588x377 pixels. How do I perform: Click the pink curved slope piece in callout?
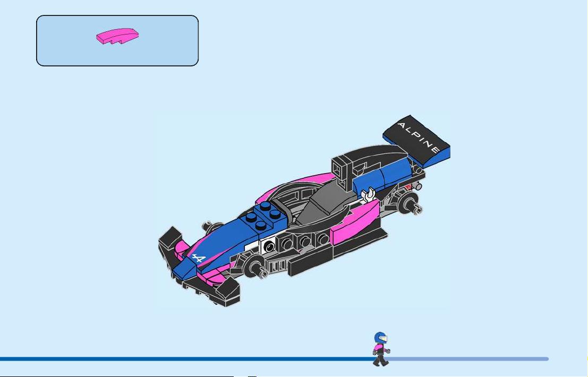(117, 36)
